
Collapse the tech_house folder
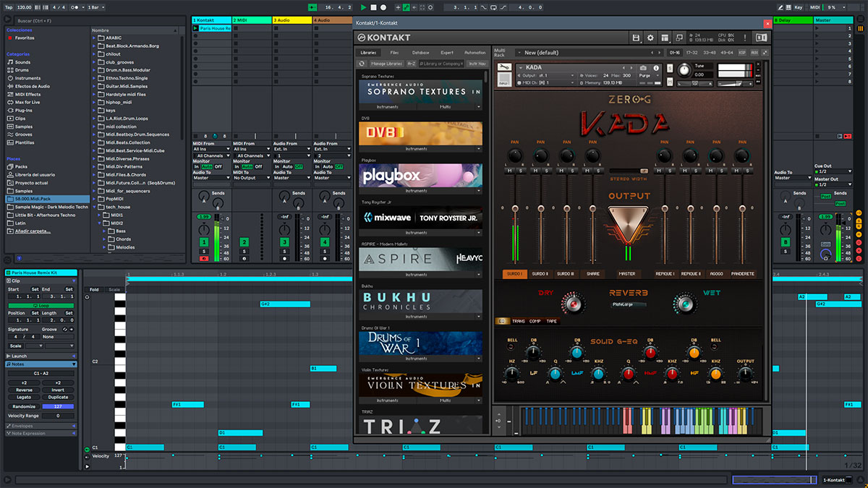point(95,207)
